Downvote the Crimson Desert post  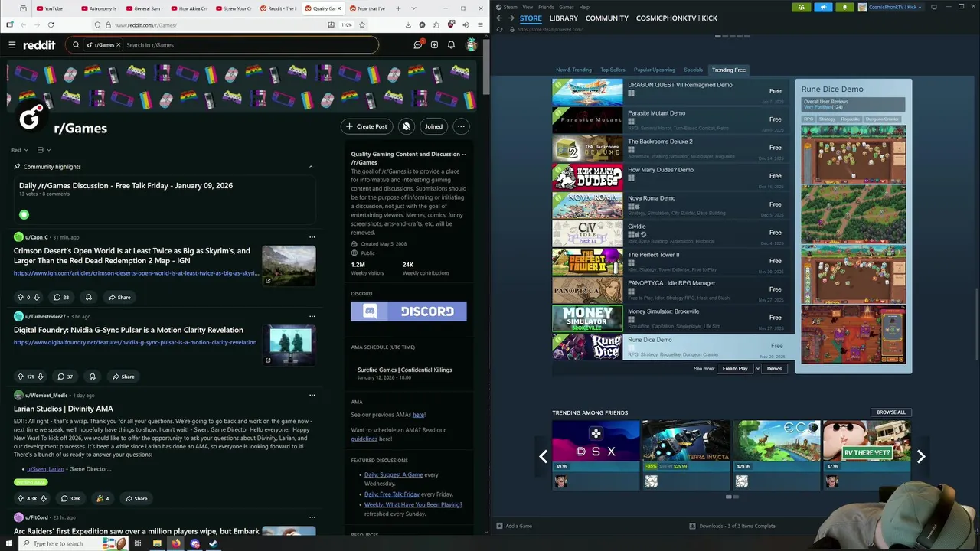point(37,297)
